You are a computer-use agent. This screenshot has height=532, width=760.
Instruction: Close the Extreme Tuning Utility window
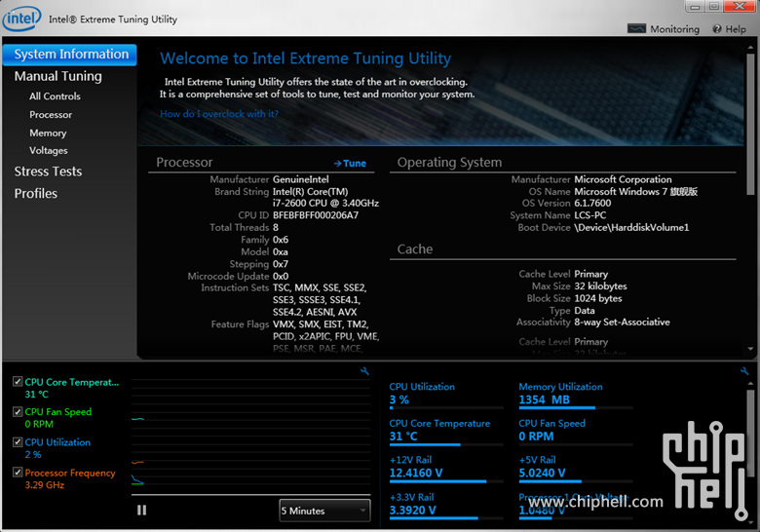click(x=740, y=6)
